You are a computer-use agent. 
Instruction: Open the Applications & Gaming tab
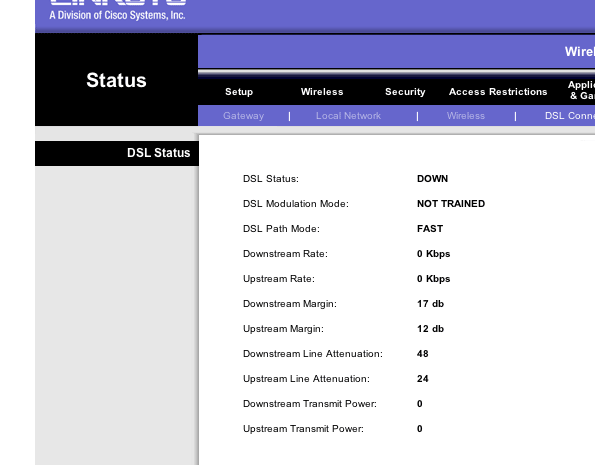point(581,90)
